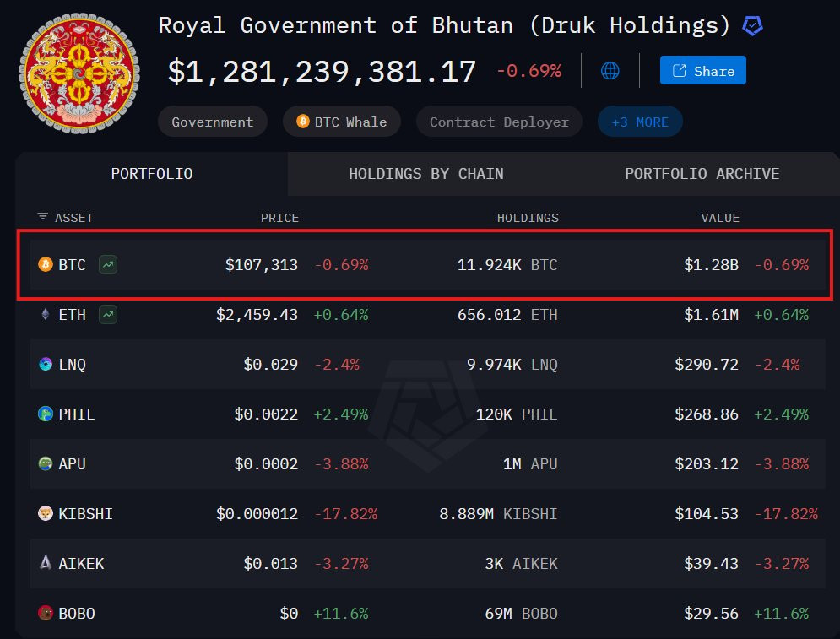Screen dimensions: 840x639
Task: Click the total value $1,281,239,381.17
Action: pos(322,72)
